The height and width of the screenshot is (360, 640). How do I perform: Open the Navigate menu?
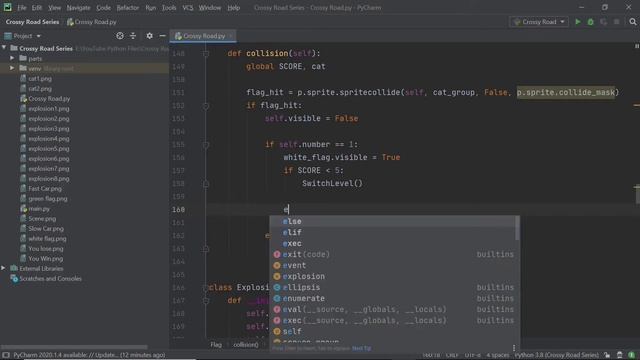[x=78, y=7]
